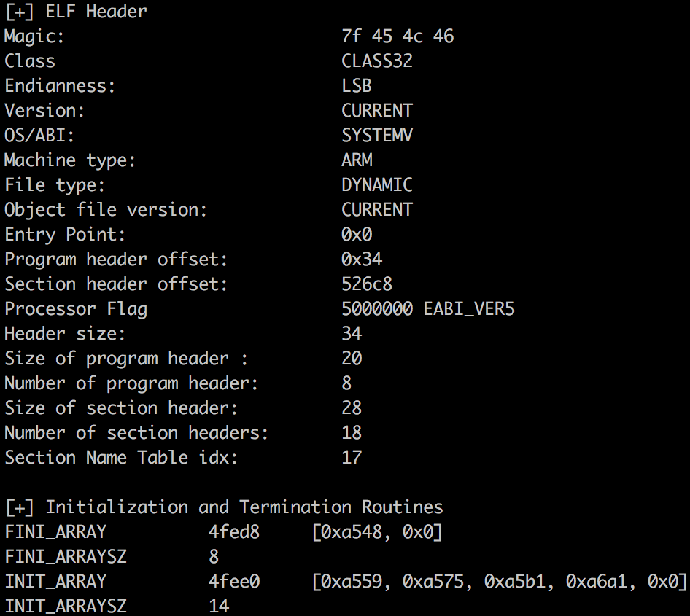This screenshot has height=616, width=690.
Task: Click the "INIT_ARRAYSZ" label
Action: (x=66, y=607)
